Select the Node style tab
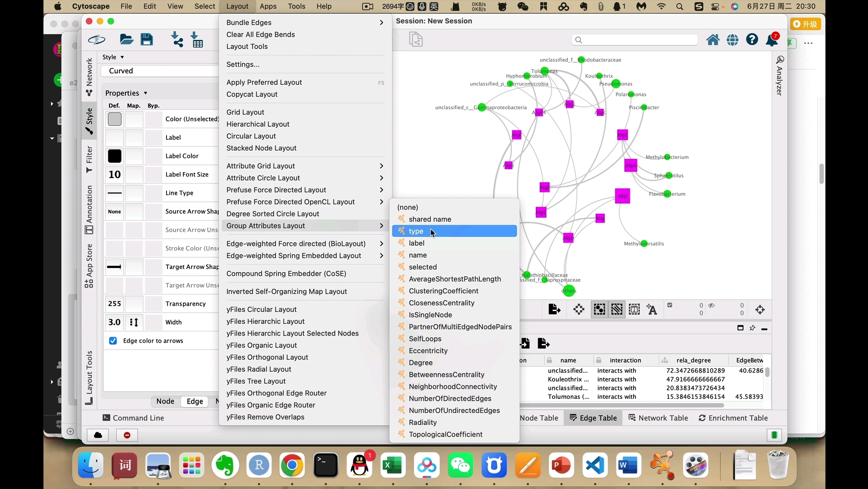This screenshot has height=489, width=868. (165, 401)
